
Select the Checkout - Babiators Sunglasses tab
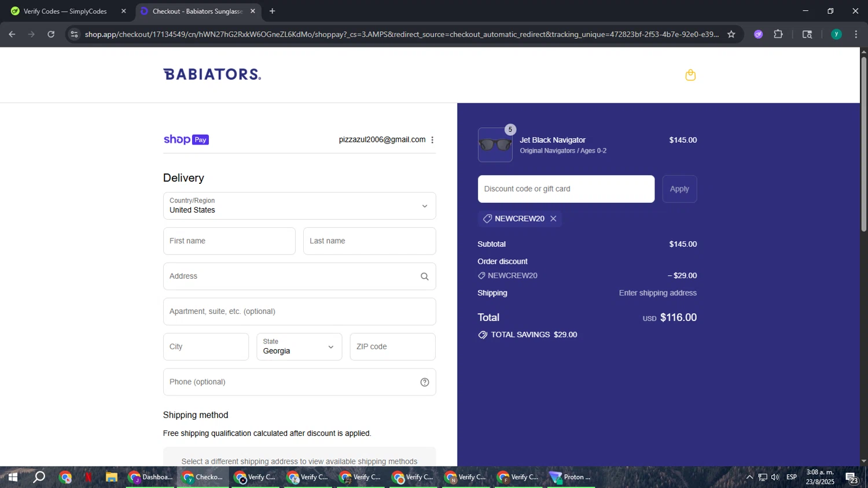[197, 11]
